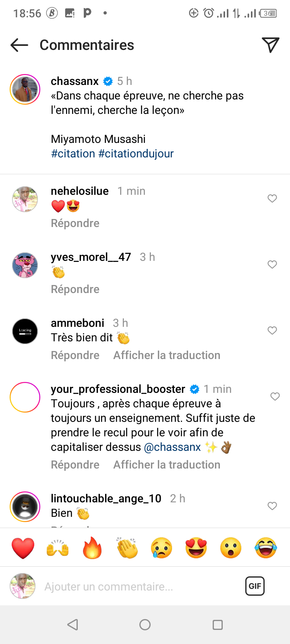Like nehelosilue's comment
Image resolution: width=290 pixels, height=644 pixels.
pyautogui.click(x=272, y=198)
